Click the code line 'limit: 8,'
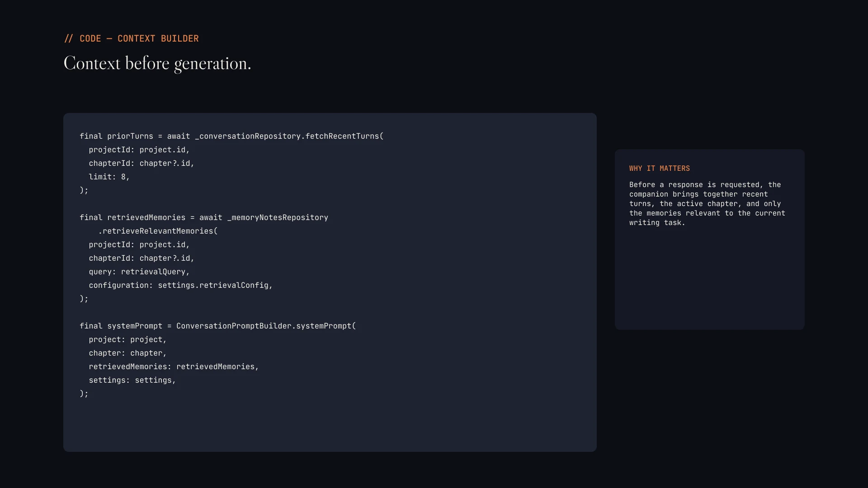Screen dimensions: 868x488 [109, 177]
